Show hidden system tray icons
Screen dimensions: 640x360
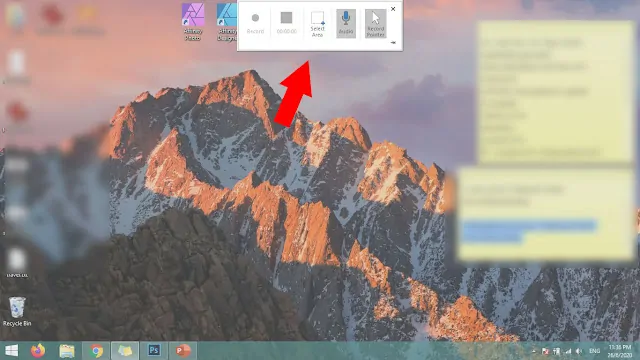tap(534, 351)
